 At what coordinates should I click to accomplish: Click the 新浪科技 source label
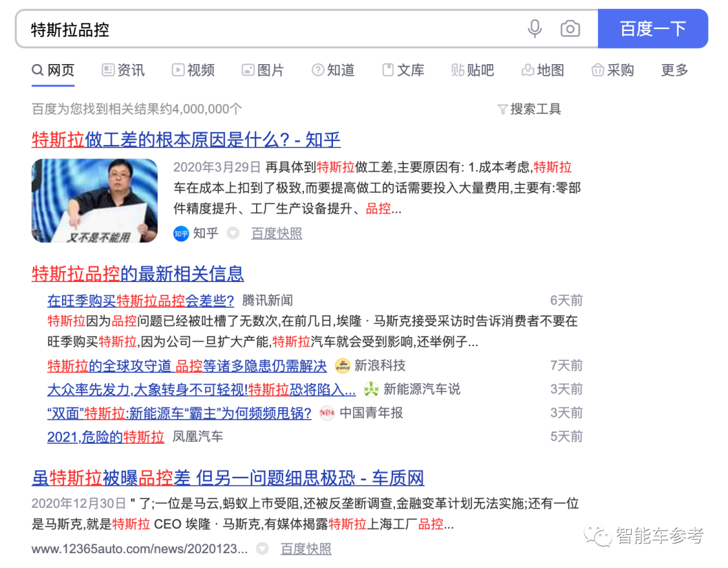(380, 366)
